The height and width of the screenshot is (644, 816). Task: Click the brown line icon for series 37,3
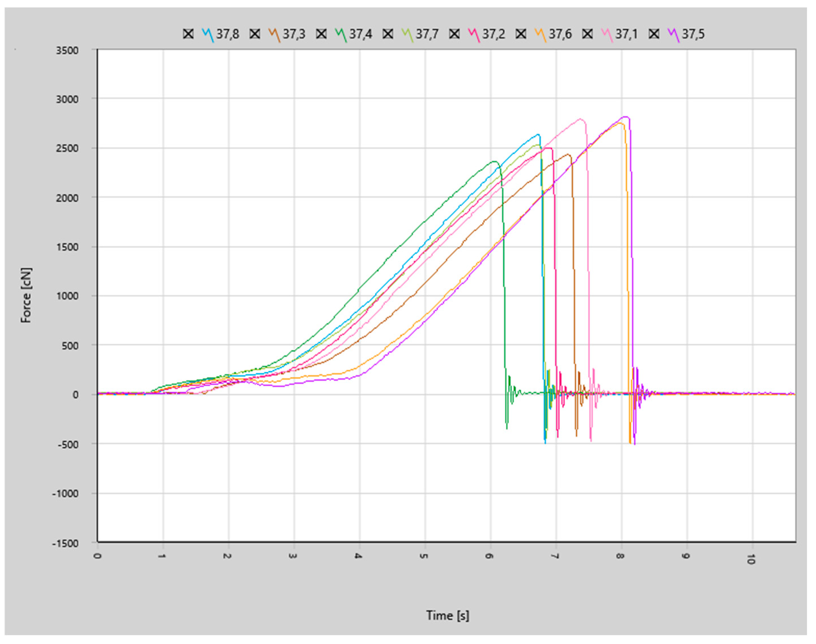coord(274,35)
